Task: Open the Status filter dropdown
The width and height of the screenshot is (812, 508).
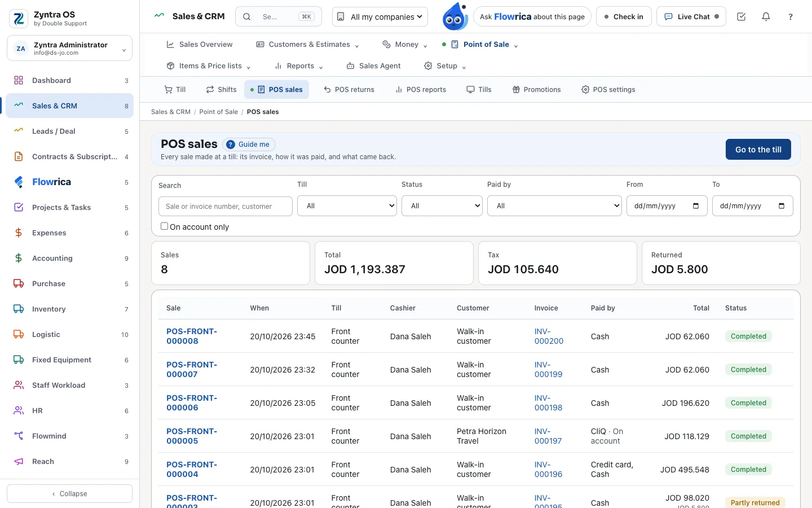Action: click(x=442, y=206)
